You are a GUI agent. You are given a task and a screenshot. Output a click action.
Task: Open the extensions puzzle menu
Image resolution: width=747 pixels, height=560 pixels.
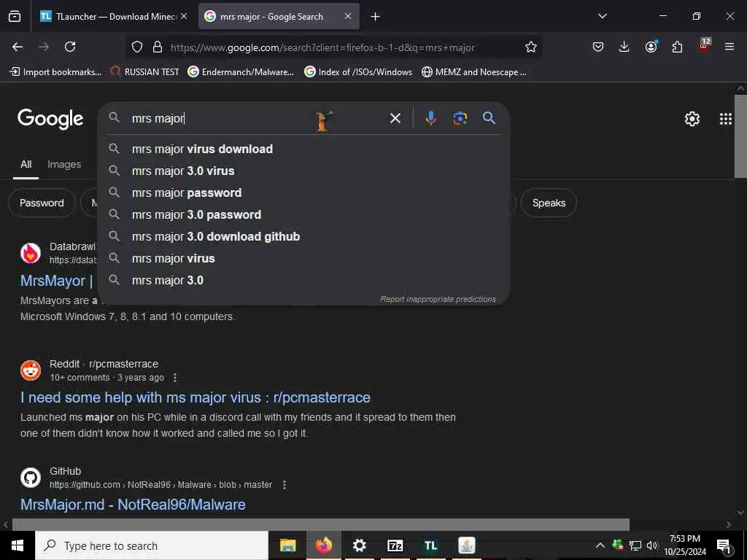(x=677, y=47)
